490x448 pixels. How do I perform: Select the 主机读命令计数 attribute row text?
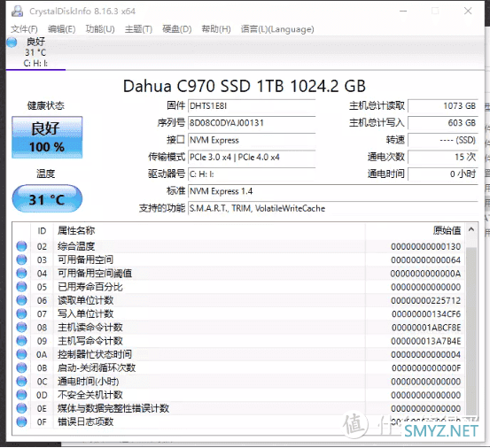(x=90, y=328)
